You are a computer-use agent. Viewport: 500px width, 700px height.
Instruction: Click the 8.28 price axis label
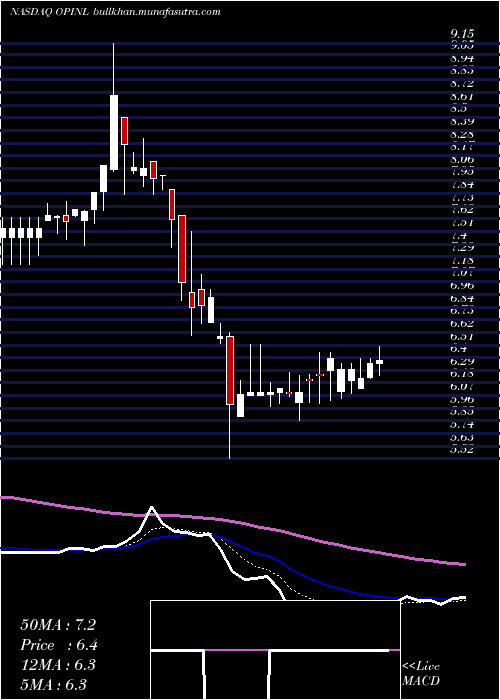point(462,134)
